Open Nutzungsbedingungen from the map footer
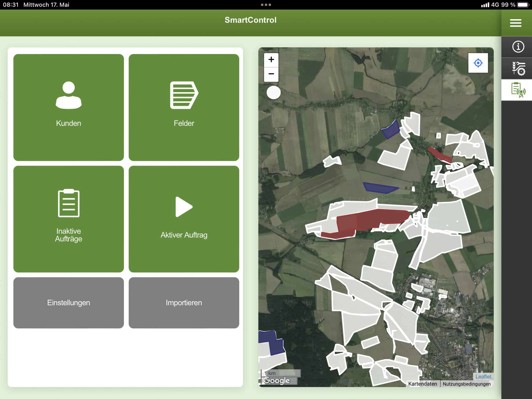Image resolution: width=532 pixels, height=399 pixels. tap(467, 384)
